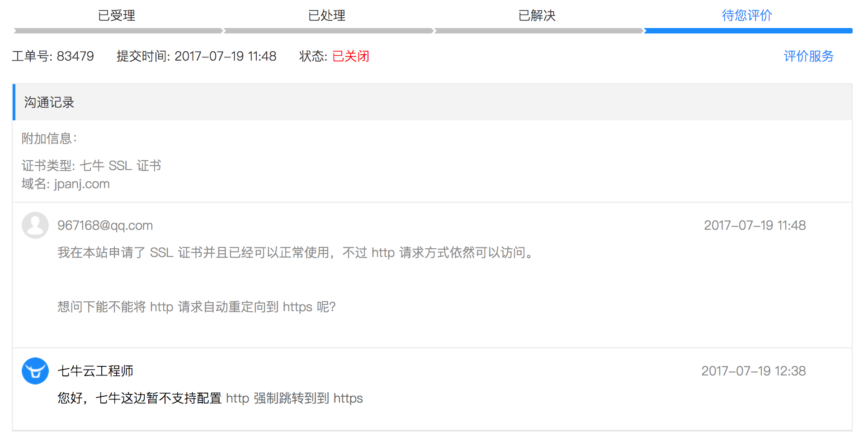Click the 证书类型 七牛 SSL 证书 line
The image size is (868, 446).
tap(91, 166)
